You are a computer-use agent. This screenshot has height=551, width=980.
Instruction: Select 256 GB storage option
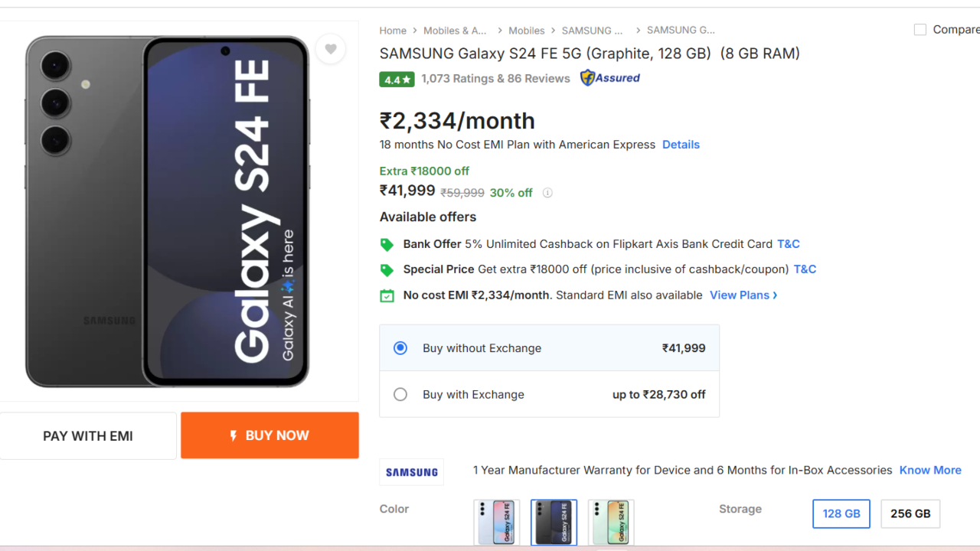tap(910, 514)
